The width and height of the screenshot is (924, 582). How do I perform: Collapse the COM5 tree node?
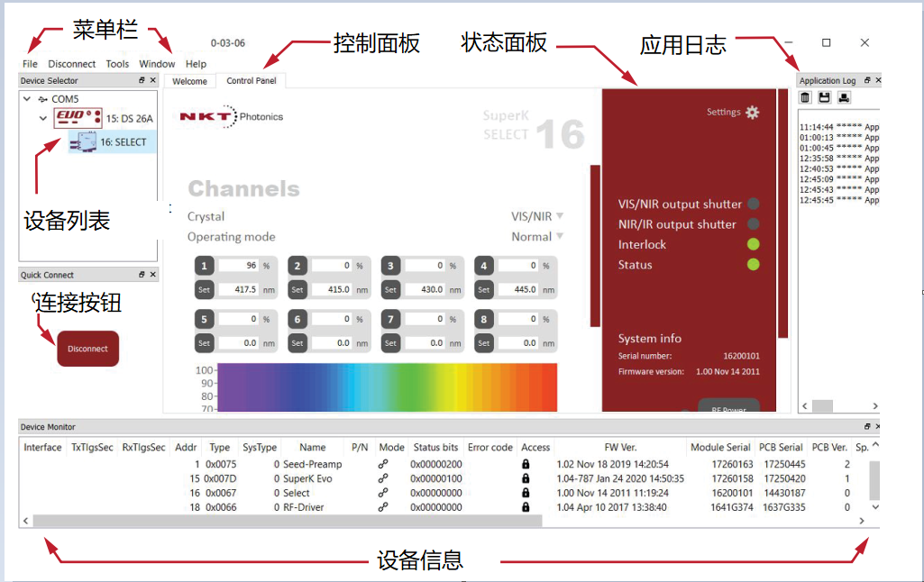click(29, 99)
